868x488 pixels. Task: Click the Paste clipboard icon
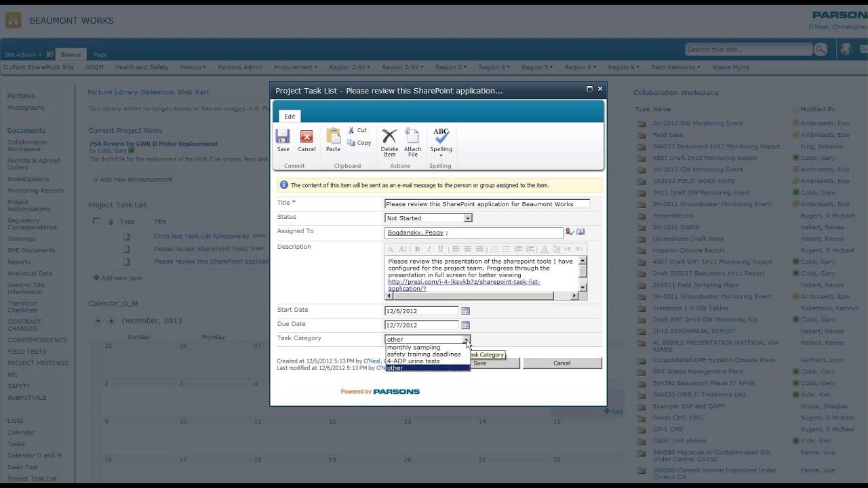point(333,136)
